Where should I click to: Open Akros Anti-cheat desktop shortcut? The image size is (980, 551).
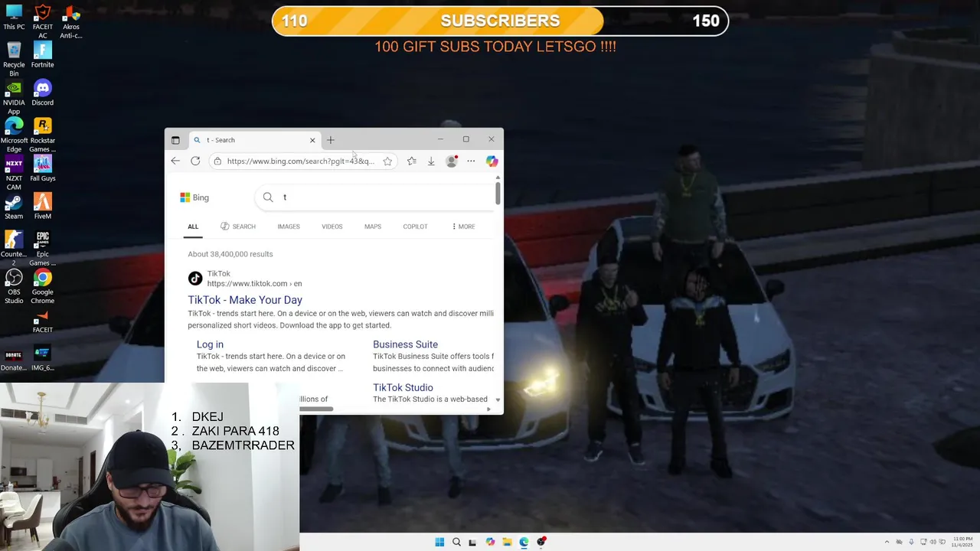click(71, 21)
